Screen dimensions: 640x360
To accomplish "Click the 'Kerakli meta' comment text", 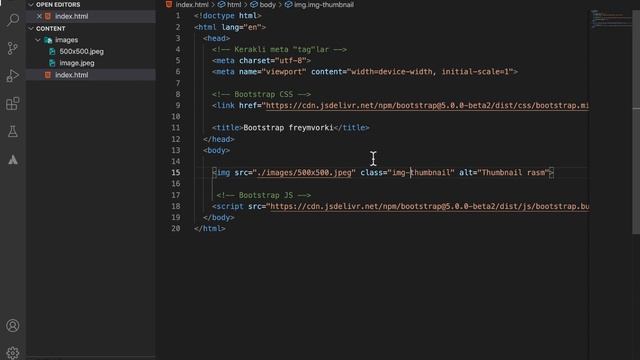I will (x=280, y=49).
